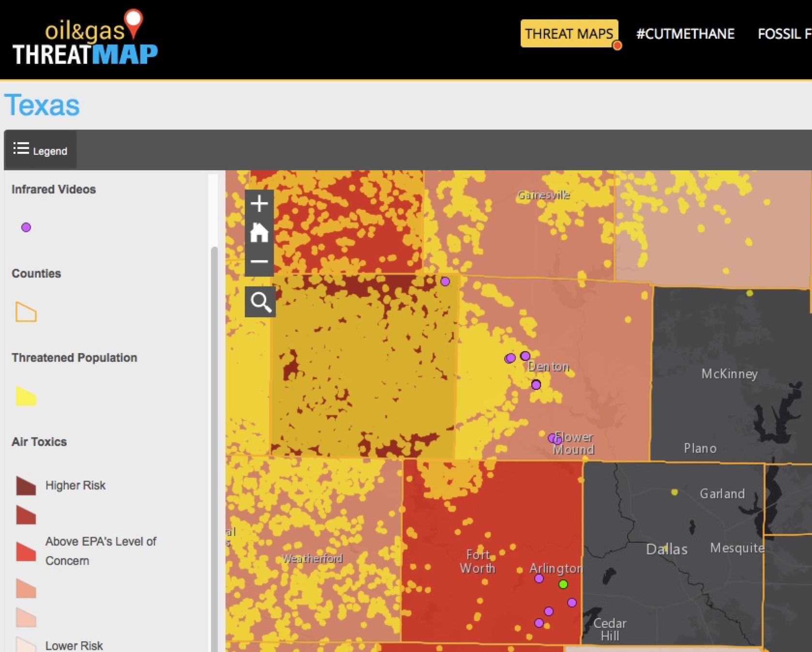Open the THREAT MAPS menu
812x652 pixels.
569,34
